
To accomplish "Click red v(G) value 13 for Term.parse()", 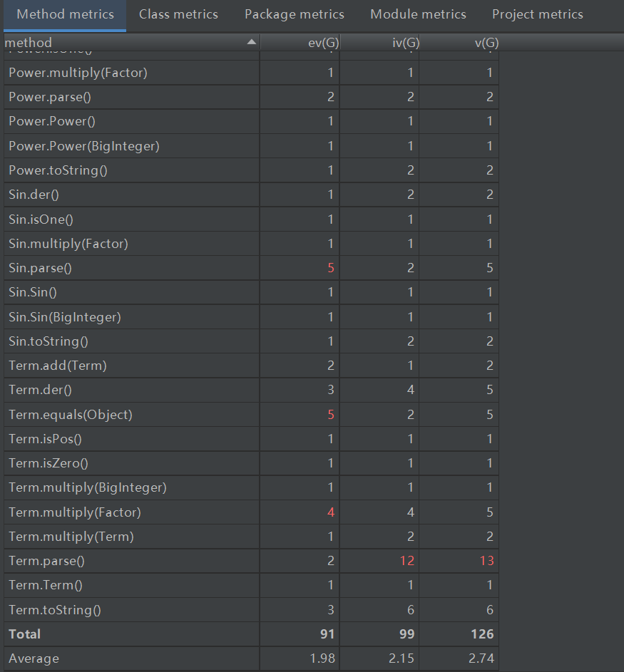I will [487, 561].
